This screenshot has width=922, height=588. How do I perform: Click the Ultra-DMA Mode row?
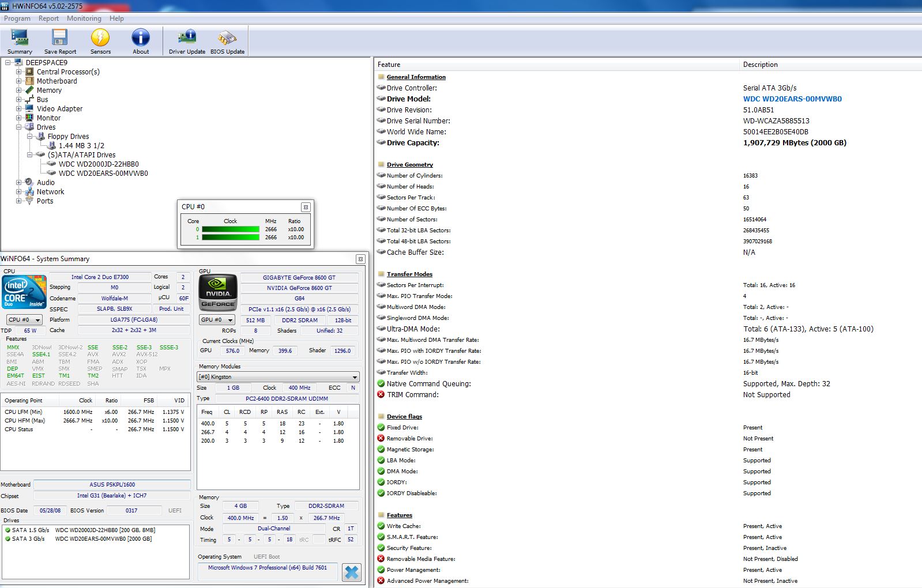pyautogui.click(x=648, y=329)
